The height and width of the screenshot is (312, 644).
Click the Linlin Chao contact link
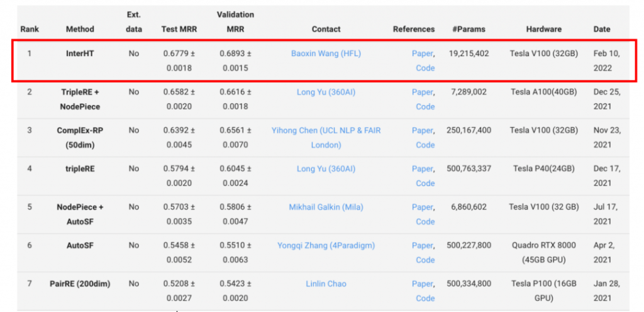click(x=326, y=284)
